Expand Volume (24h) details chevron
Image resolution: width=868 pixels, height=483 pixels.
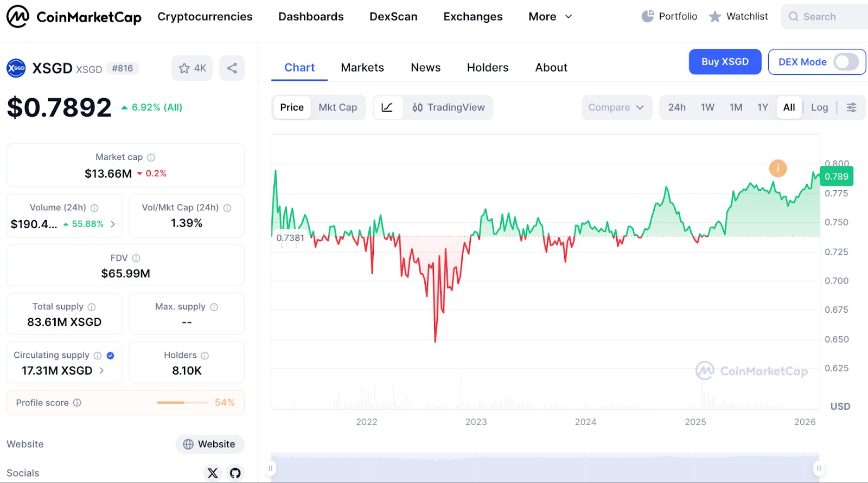[x=113, y=224]
